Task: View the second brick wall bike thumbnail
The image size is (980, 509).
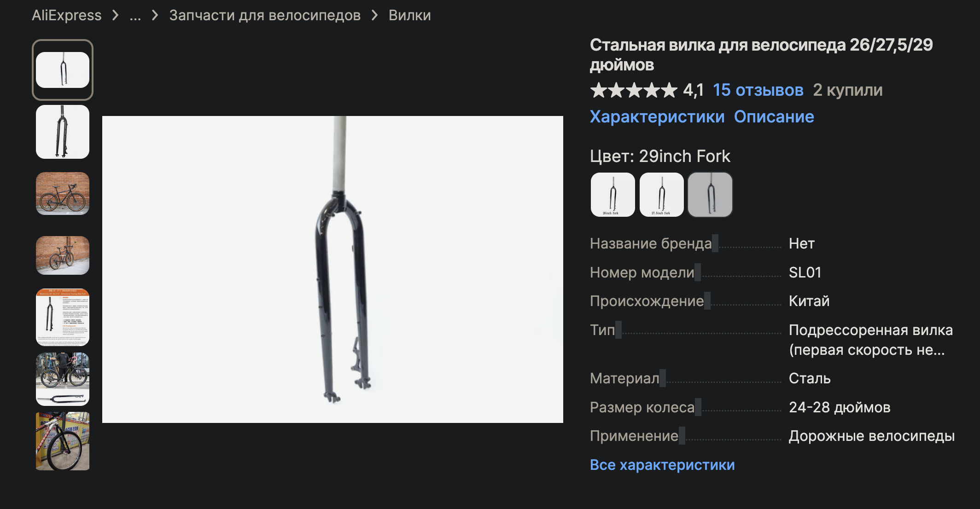Action: pyautogui.click(x=63, y=255)
